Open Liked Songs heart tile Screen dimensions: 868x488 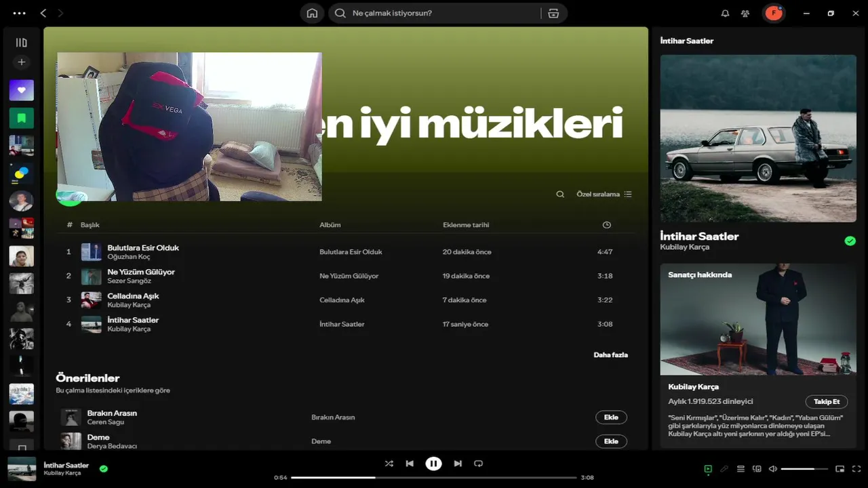coord(22,90)
